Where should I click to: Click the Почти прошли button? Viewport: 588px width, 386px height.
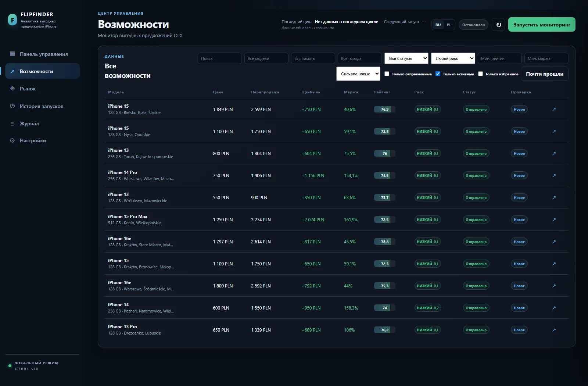coord(545,74)
